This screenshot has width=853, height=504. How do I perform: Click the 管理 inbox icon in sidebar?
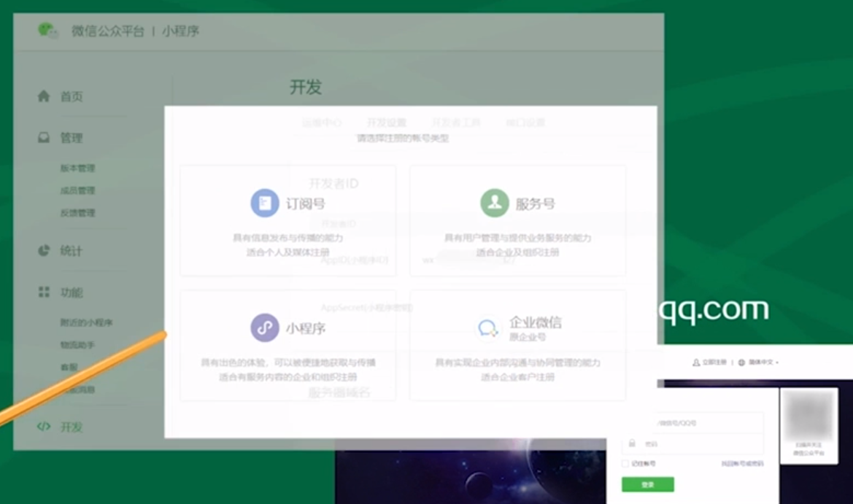tap(44, 138)
